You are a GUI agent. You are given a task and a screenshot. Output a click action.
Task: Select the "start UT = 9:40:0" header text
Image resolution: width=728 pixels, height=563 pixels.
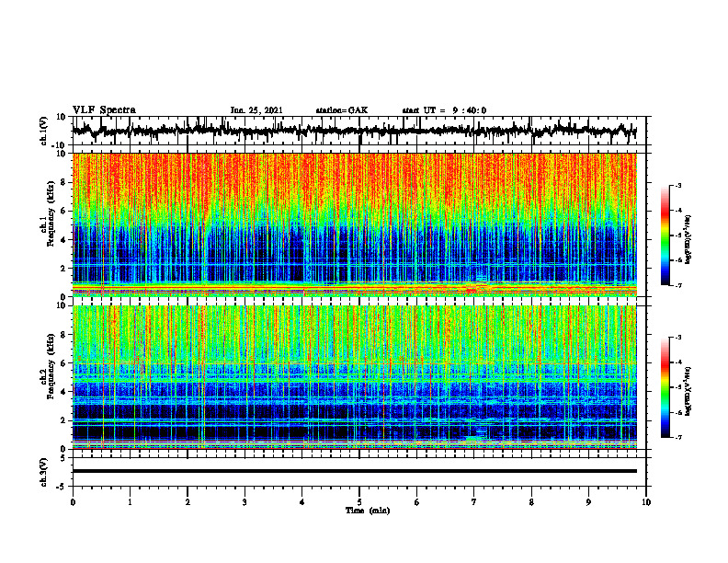[444, 110]
